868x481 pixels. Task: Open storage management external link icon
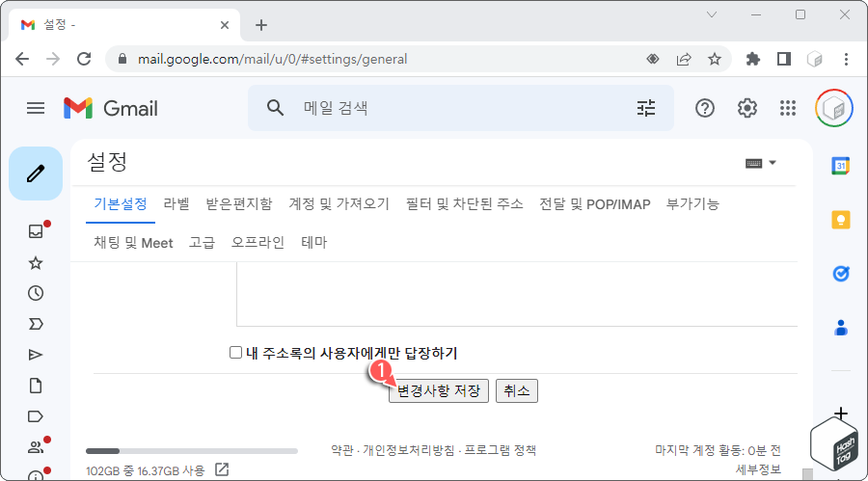tap(222, 469)
